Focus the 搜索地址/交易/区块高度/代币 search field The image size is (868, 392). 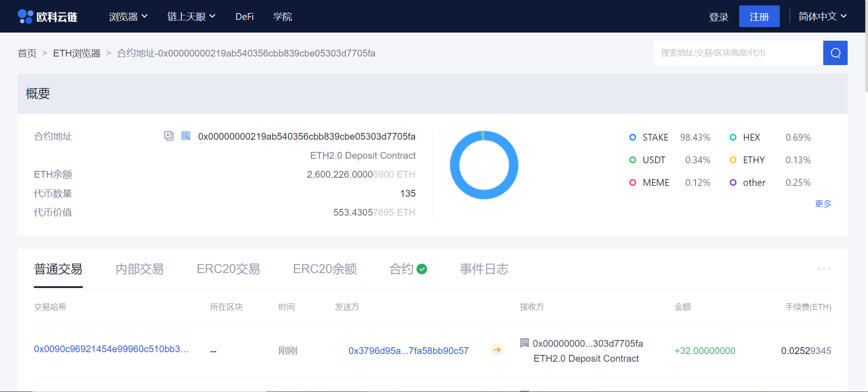point(738,53)
